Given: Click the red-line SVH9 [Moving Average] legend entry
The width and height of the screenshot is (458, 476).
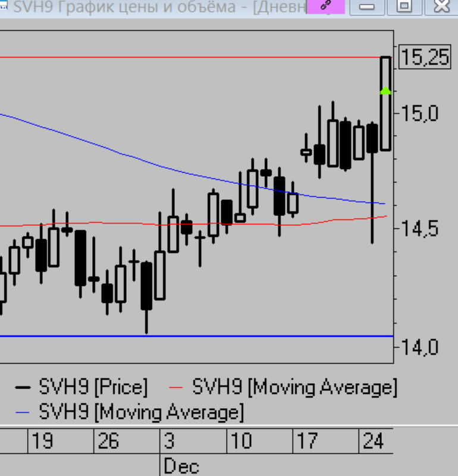Looking at the screenshot, I should 294,387.
